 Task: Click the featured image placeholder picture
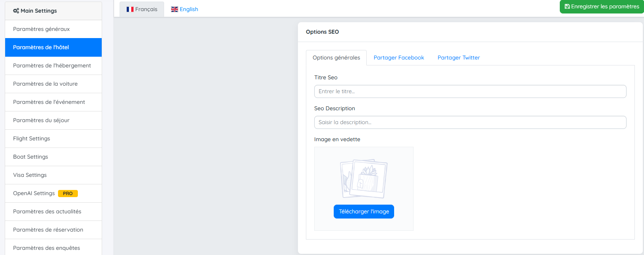point(364,179)
